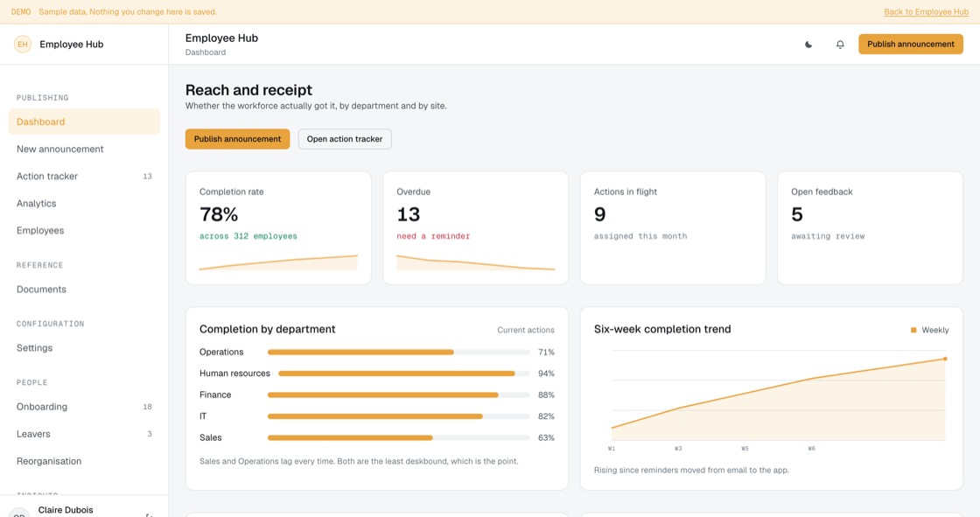Click the Finance completion progress bar
The image size is (980, 517).
[x=399, y=395]
